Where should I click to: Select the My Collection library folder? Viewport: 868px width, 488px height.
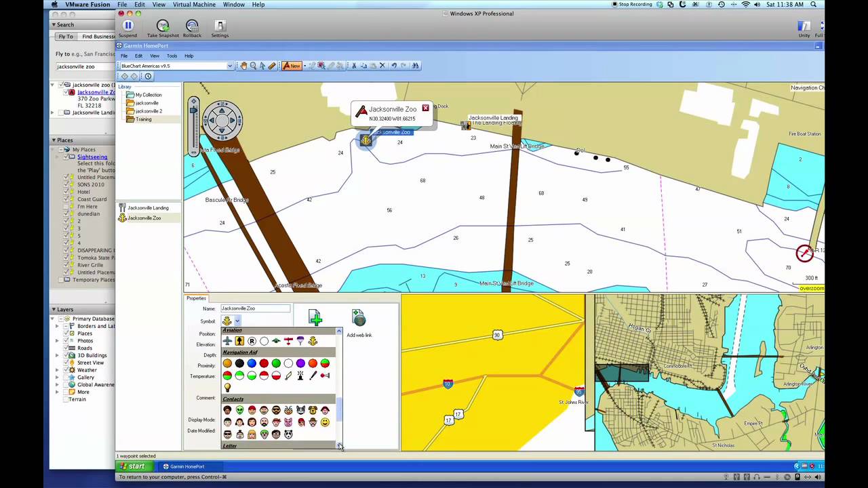(144, 95)
